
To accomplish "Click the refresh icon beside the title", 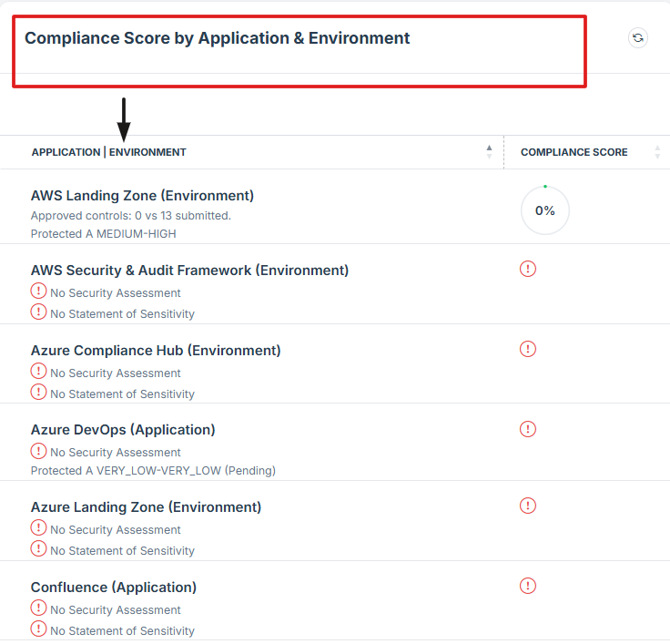I will (x=638, y=37).
